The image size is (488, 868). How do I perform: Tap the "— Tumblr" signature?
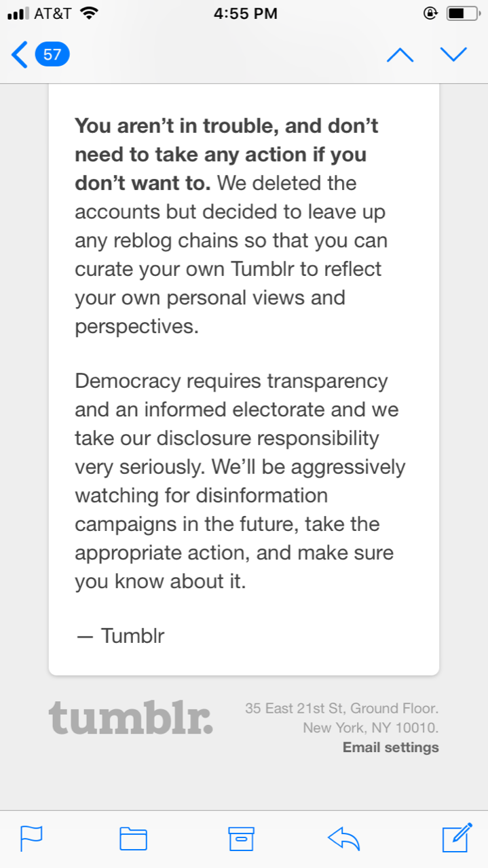pyautogui.click(x=120, y=636)
